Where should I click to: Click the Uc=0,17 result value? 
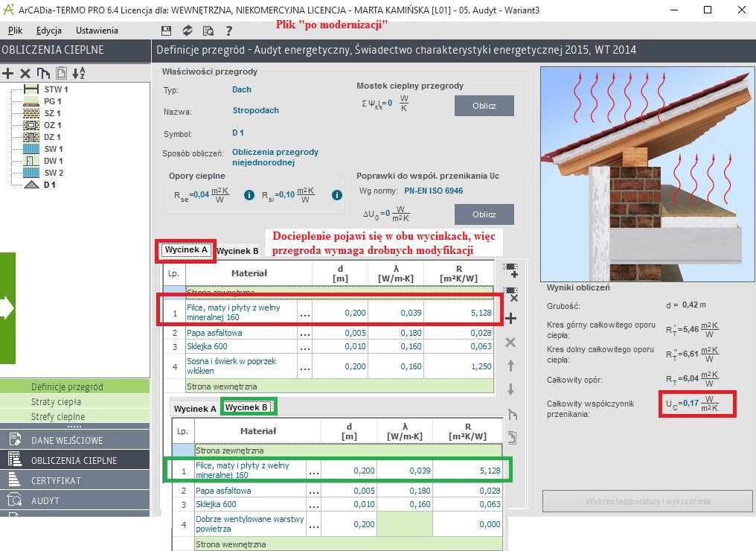pos(692,404)
